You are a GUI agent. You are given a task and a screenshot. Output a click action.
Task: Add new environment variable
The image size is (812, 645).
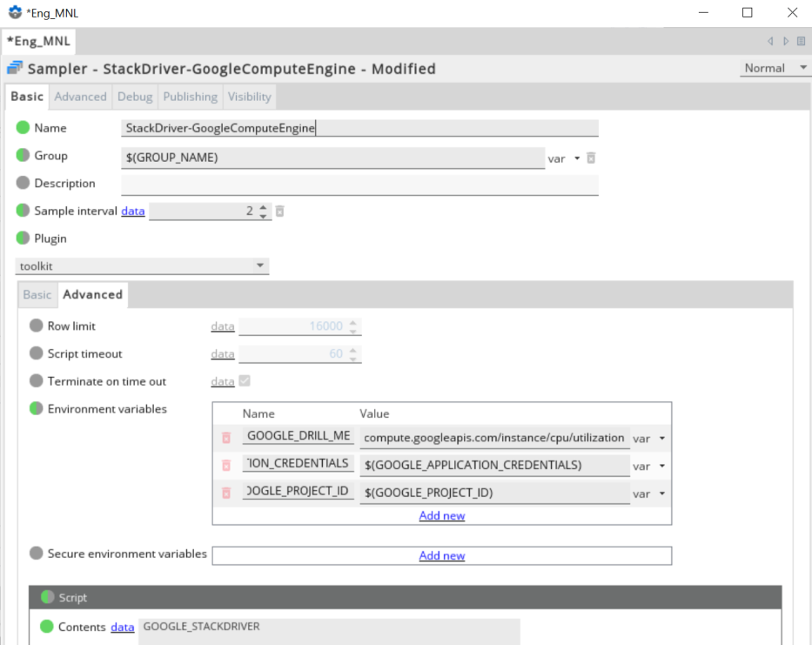click(x=442, y=515)
